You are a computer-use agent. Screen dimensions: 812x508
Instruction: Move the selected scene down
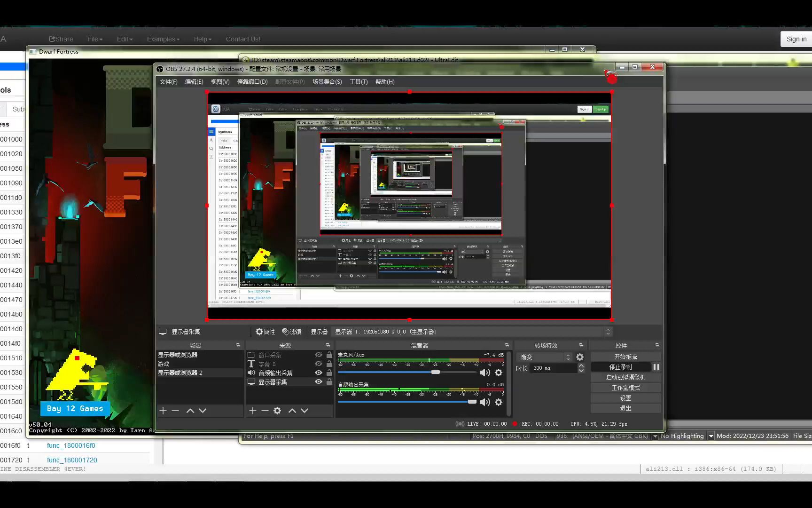[203, 411]
